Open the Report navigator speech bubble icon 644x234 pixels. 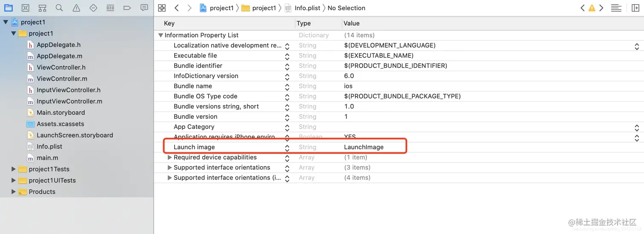click(x=144, y=8)
